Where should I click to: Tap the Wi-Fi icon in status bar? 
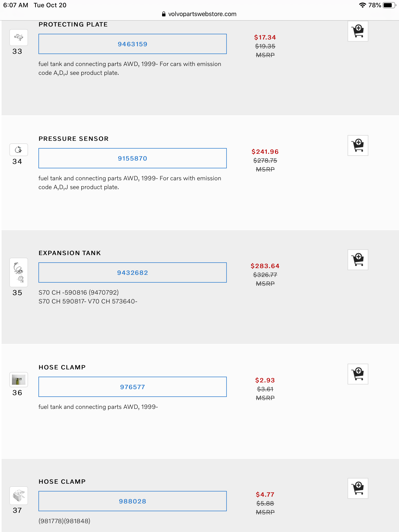362,5
